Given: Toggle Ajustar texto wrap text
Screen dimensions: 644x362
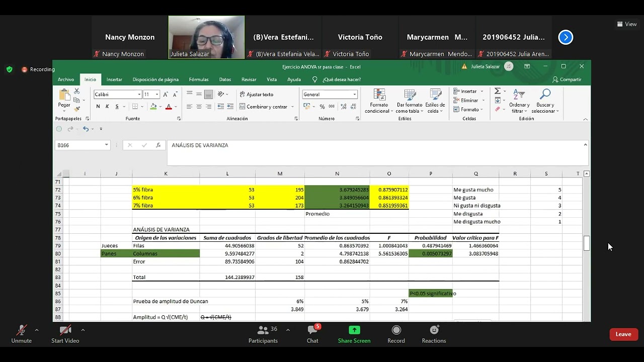Looking at the screenshot, I should coord(257,94).
